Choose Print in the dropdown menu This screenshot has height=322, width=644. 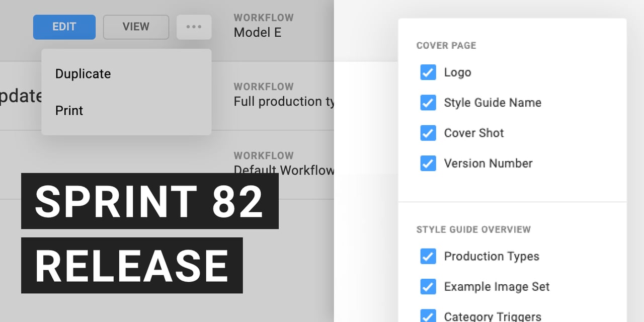click(69, 111)
